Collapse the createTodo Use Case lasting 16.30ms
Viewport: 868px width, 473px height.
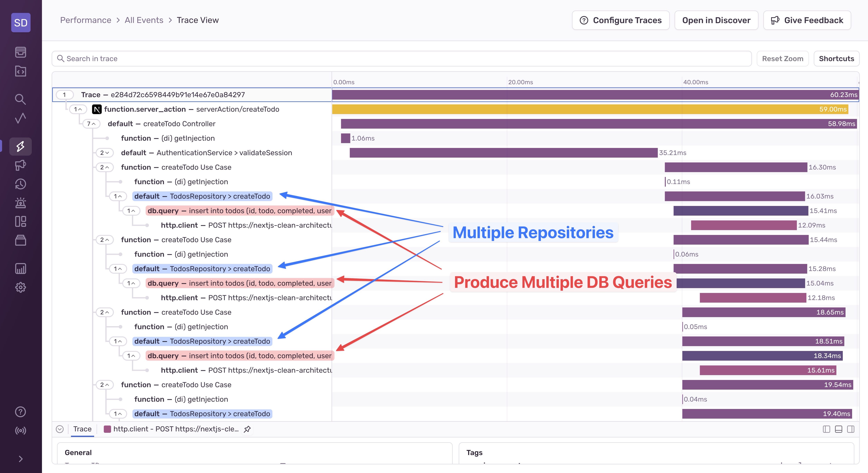[105, 167]
